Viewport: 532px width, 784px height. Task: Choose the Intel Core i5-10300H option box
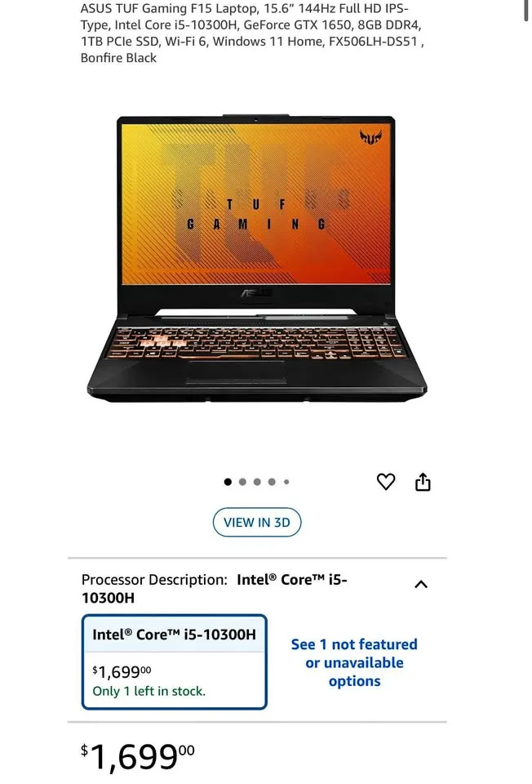[175, 661]
